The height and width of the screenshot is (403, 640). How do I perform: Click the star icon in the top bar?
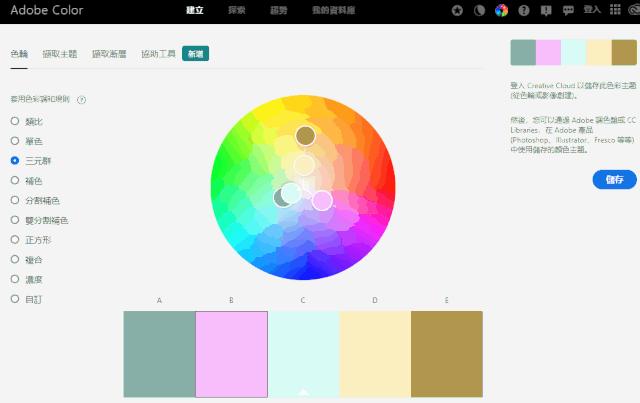[457, 11]
